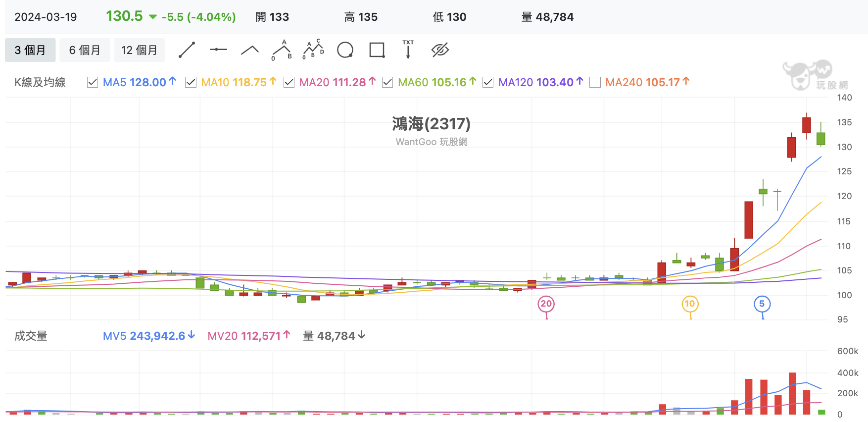Viewport: 868px width, 422px height.
Task: Switch chart range to 3 個月
Action: click(x=30, y=50)
